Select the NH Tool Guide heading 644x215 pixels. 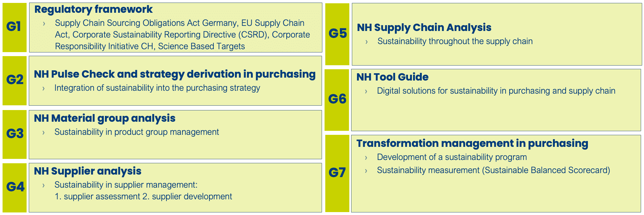coord(392,77)
